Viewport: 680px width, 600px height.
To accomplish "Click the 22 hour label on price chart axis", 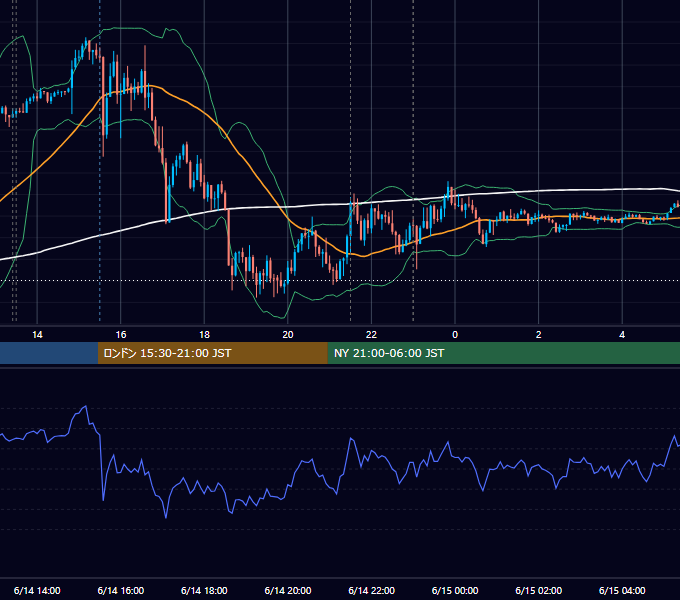I will coord(371,335).
